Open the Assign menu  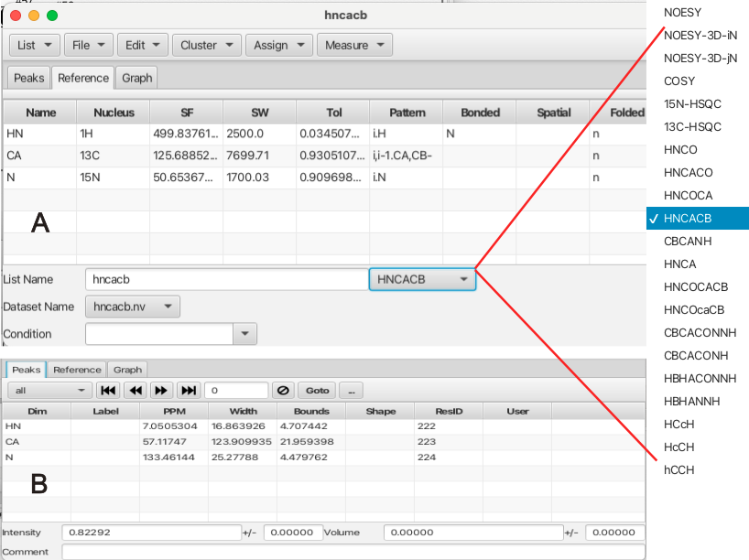click(278, 45)
